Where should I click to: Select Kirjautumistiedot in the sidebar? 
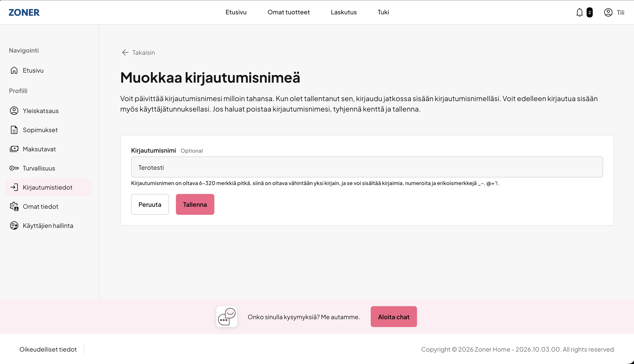tap(49, 187)
